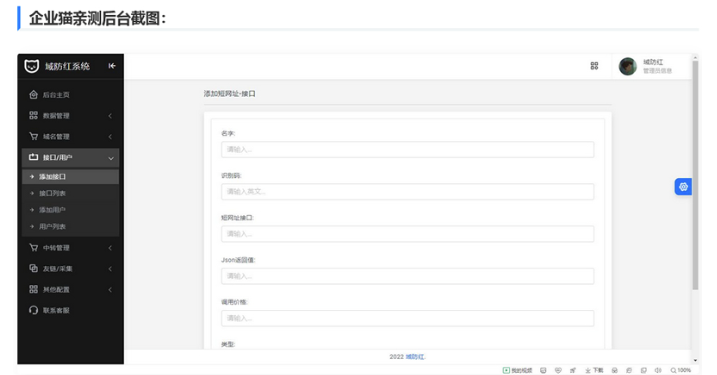The width and height of the screenshot is (717, 375).
Task: Select the 添加接口 submenu item
Action: (70, 177)
